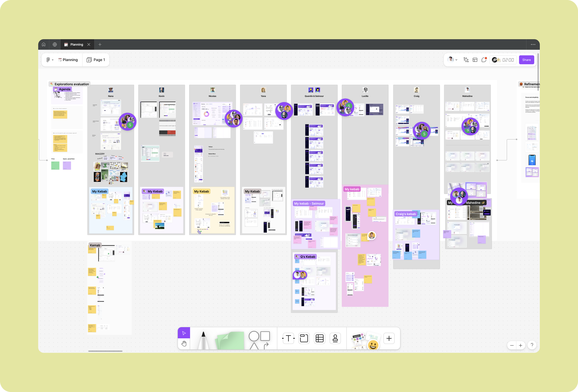The image size is (578, 392).
Task: Toggle the layout view icon
Action: (475, 60)
